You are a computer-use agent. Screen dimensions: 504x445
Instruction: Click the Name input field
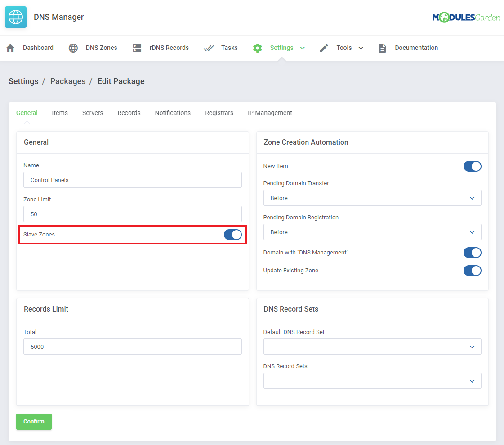[x=133, y=180]
